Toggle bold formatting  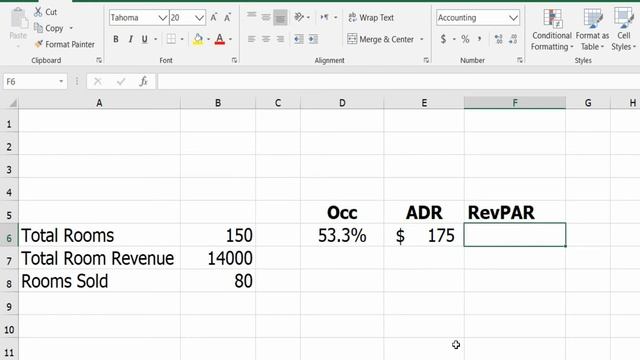[116, 39]
